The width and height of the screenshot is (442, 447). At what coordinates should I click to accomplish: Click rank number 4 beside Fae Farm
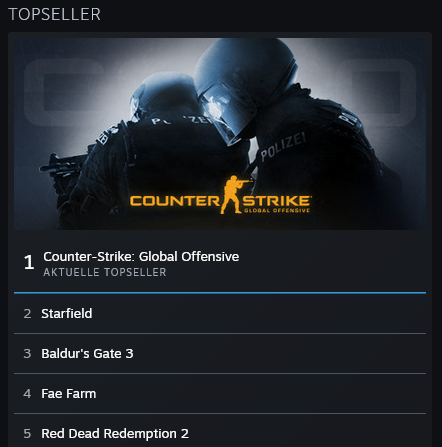(27, 394)
